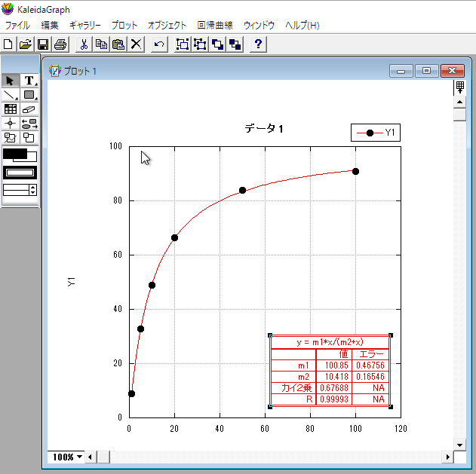Click the extract data icon above the scrollbar
476x474 pixels.
click(x=459, y=87)
